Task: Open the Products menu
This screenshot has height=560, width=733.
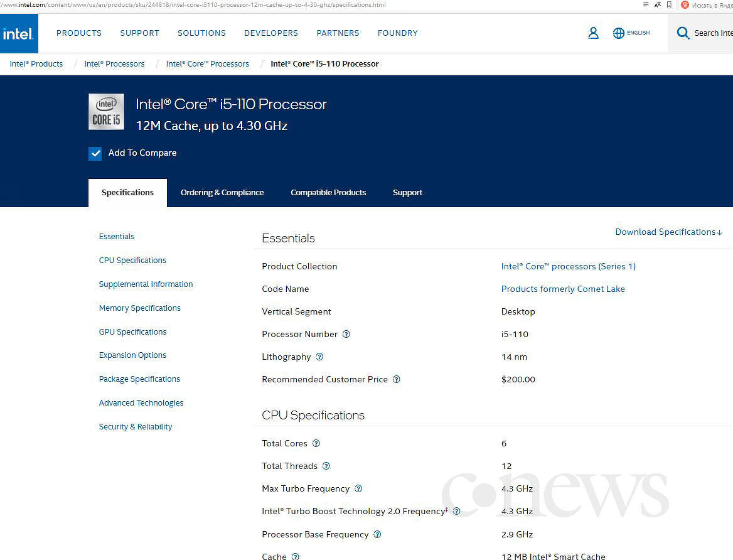Action: (79, 33)
